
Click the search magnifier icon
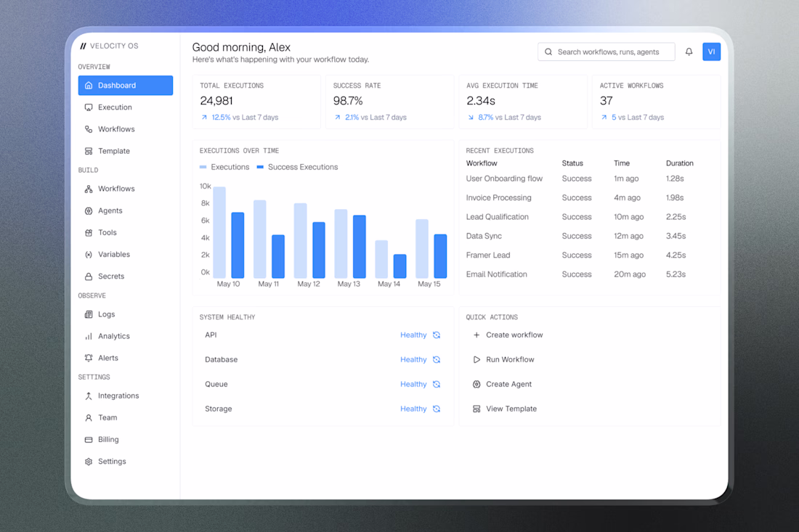tap(548, 52)
